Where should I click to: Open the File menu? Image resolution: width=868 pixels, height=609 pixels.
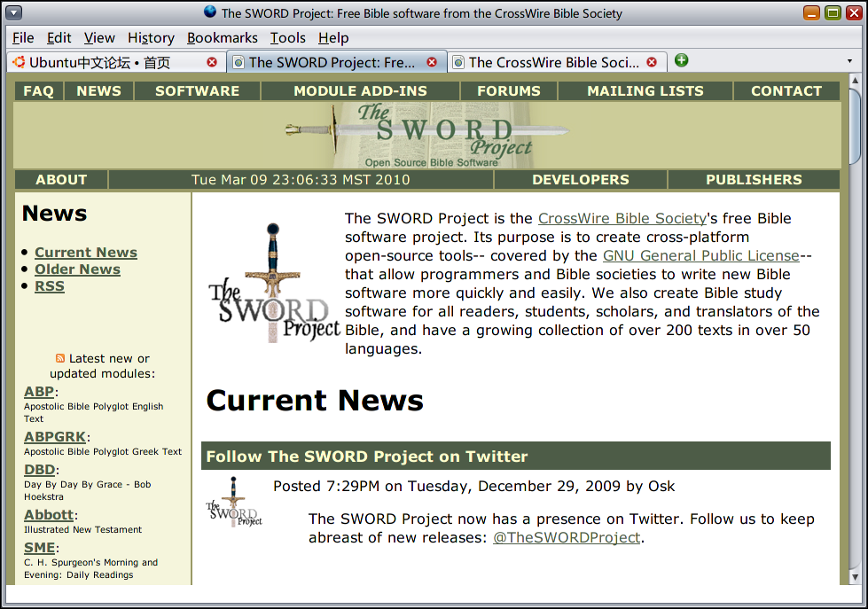click(23, 37)
